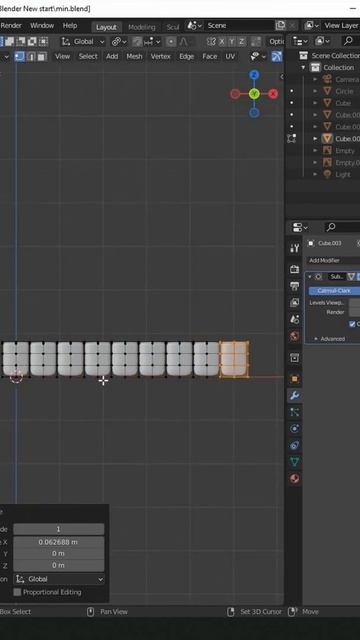Open the Scene properties tab
The width and height of the screenshot is (360, 640).
[294, 319]
